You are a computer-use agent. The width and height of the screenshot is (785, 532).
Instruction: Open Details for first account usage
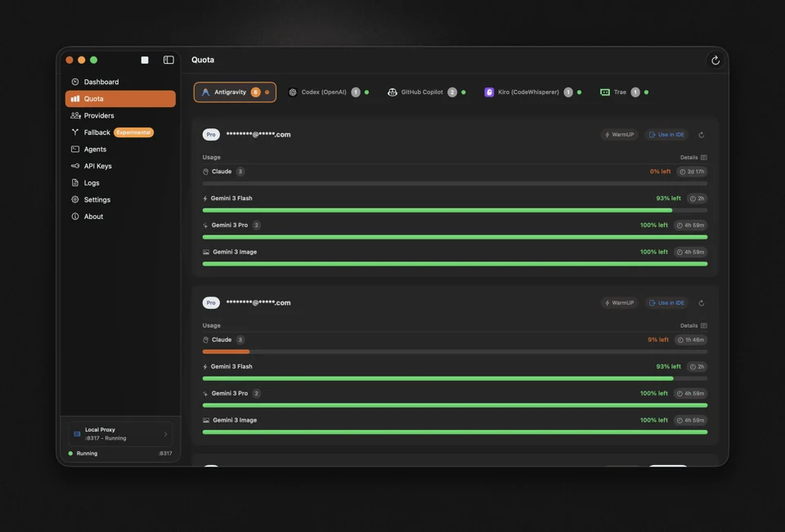(x=693, y=157)
